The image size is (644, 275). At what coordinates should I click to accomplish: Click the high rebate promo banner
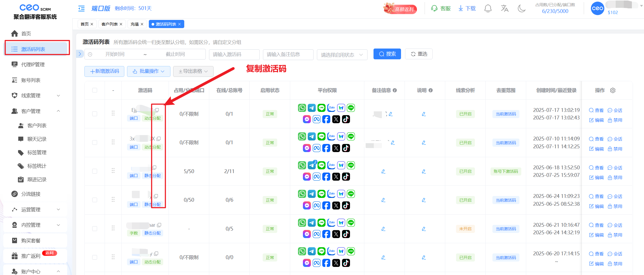pyautogui.click(x=400, y=9)
